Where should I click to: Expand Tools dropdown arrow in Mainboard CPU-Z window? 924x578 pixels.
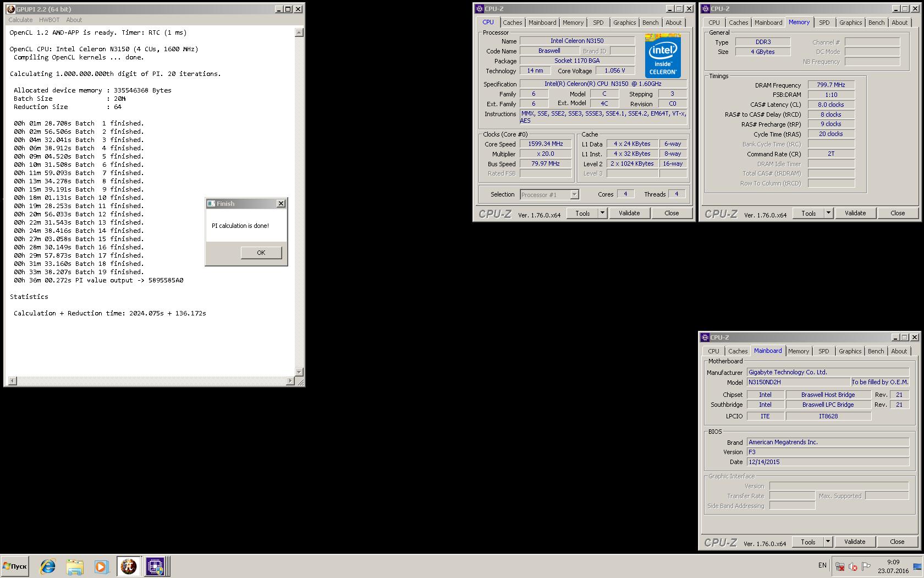click(x=828, y=542)
